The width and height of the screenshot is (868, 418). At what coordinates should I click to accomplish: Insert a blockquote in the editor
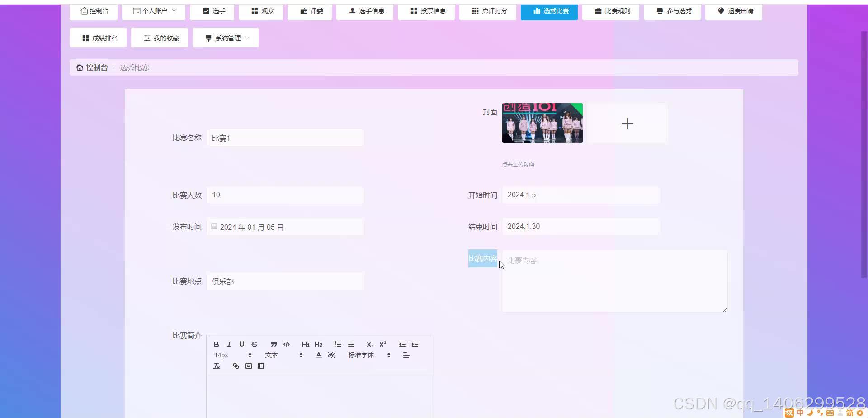pyautogui.click(x=274, y=344)
